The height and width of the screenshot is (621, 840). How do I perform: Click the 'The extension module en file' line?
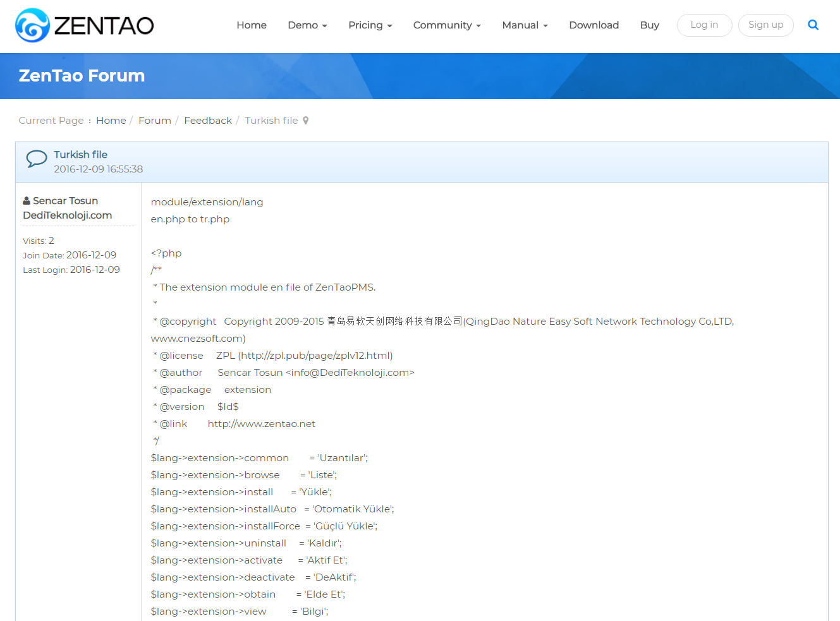tap(264, 287)
